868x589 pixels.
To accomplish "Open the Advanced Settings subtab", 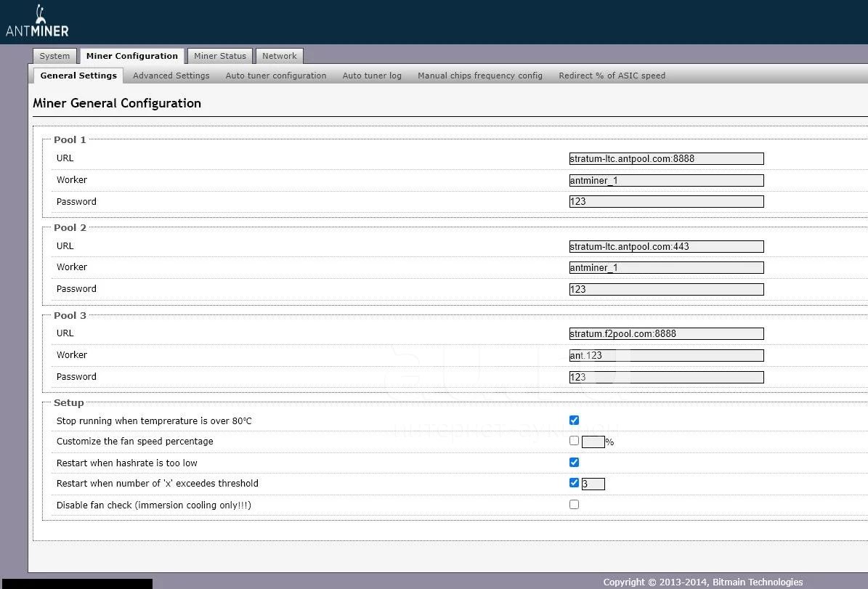I will pyautogui.click(x=171, y=76).
